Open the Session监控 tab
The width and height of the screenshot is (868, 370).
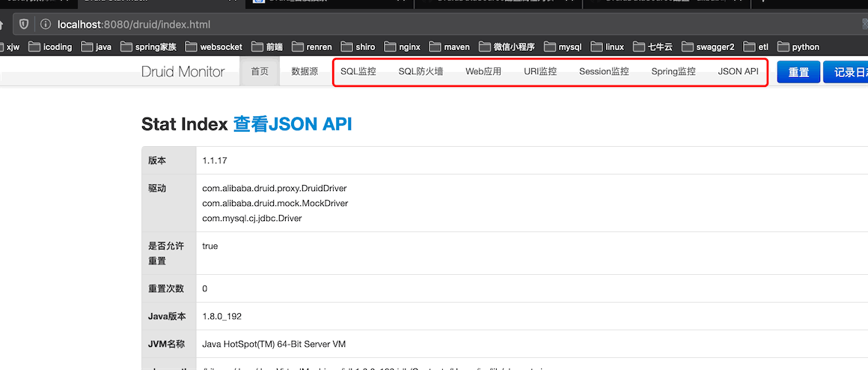pyautogui.click(x=604, y=71)
